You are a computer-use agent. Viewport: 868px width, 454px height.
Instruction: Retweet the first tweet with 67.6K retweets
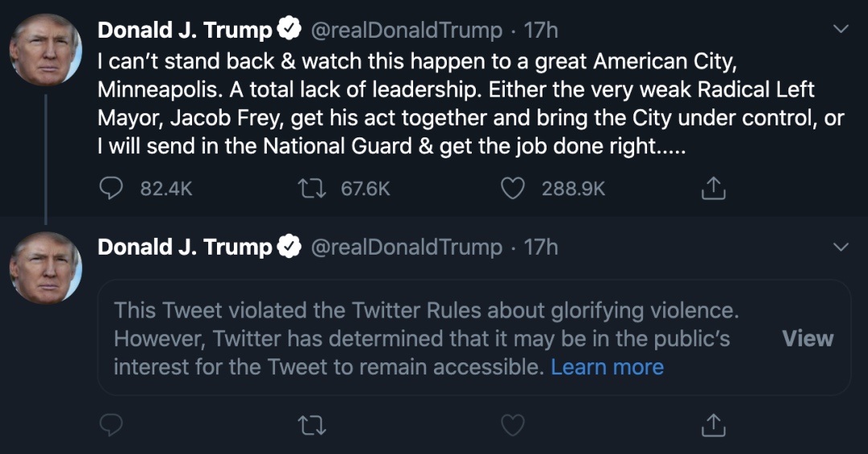click(312, 188)
